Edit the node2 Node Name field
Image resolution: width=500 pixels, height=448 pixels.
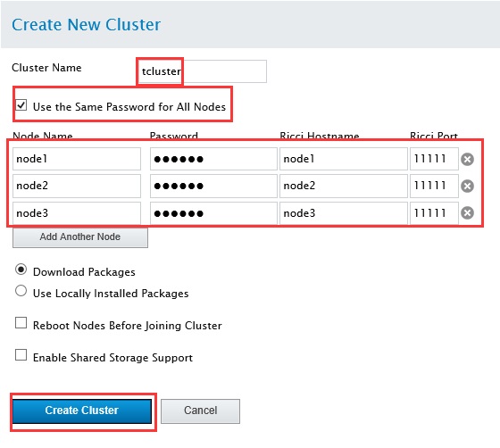tap(77, 186)
